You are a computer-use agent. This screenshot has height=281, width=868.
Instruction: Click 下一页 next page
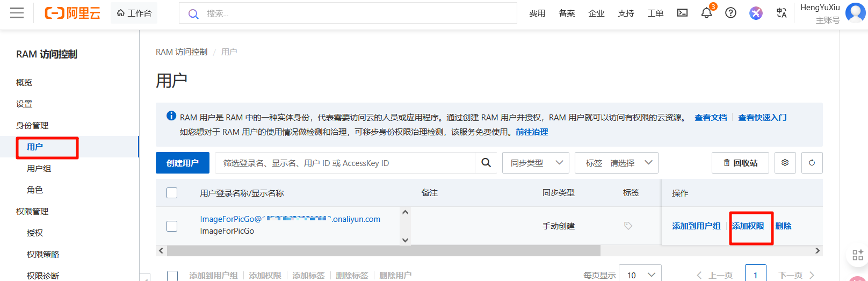click(x=797, y=275)
